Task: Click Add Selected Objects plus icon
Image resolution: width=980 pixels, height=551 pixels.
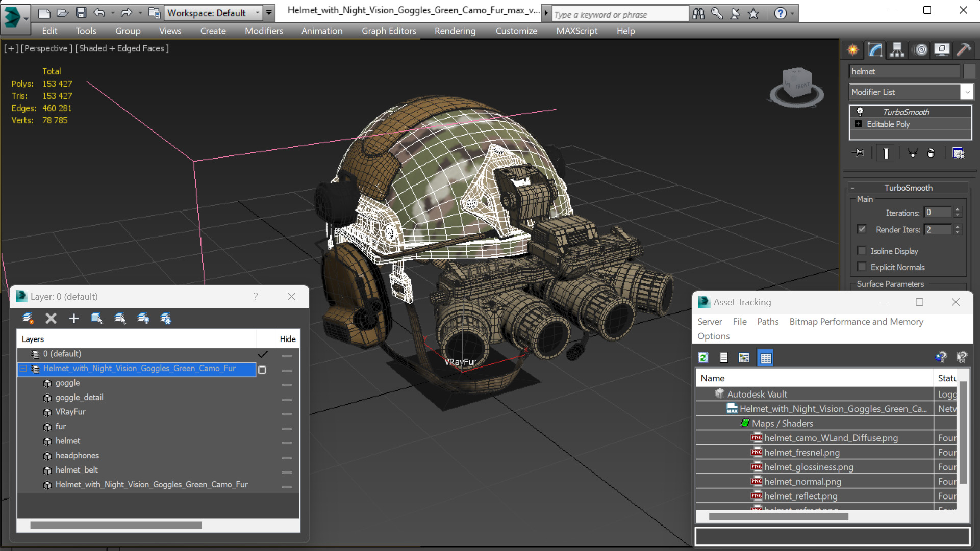Action: pos(74,319)
